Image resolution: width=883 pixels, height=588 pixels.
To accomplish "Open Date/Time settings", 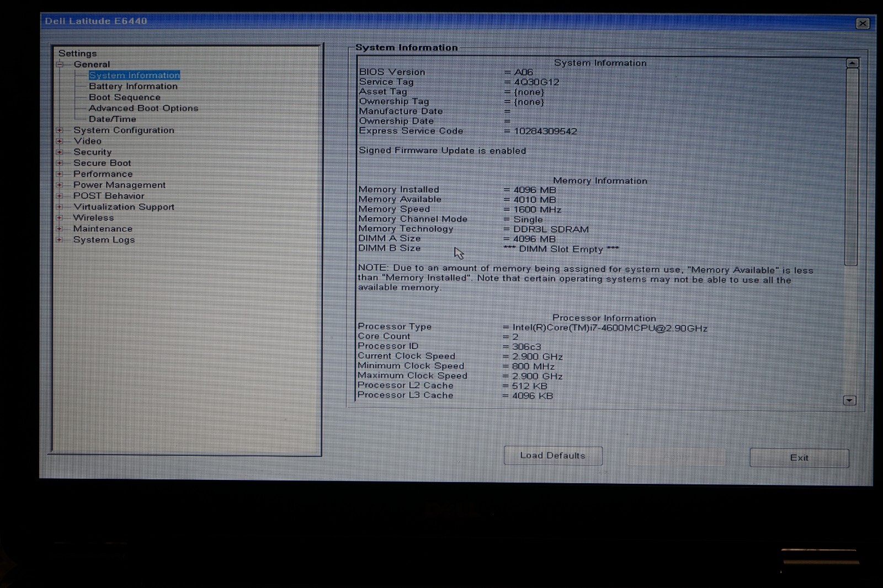I will [x=112, y=119].
